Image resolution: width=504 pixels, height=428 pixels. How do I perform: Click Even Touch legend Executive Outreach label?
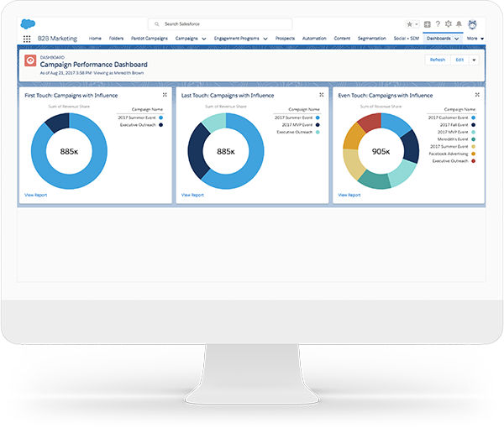pyautogui.click(x=450, y=161)
